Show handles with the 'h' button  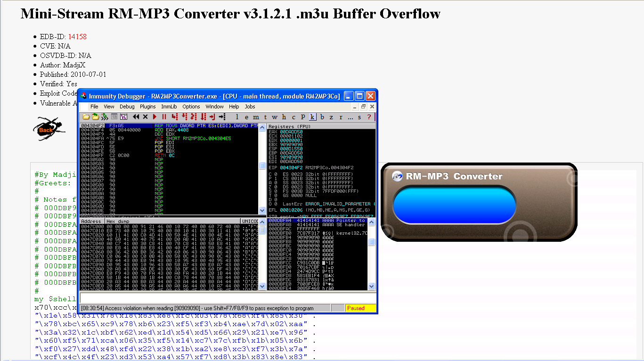point(284,116)
